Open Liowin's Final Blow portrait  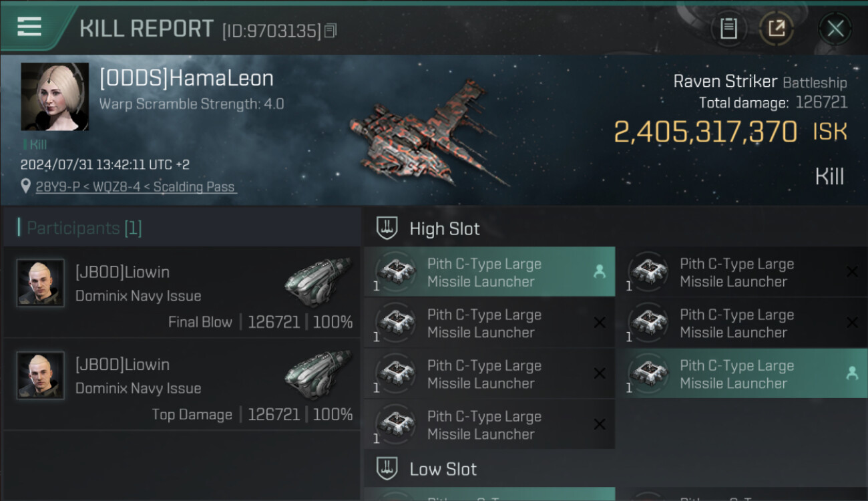tap(41, 283)
